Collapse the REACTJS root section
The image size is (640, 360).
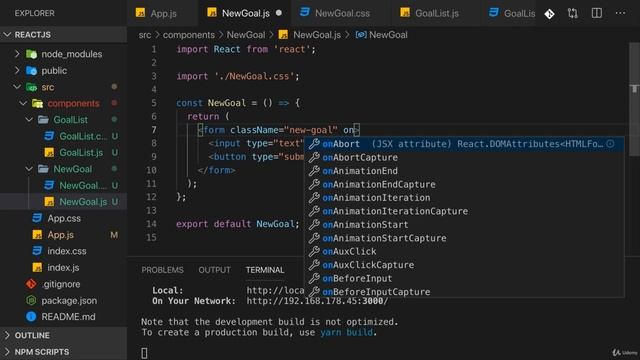(x=7, y=35)
